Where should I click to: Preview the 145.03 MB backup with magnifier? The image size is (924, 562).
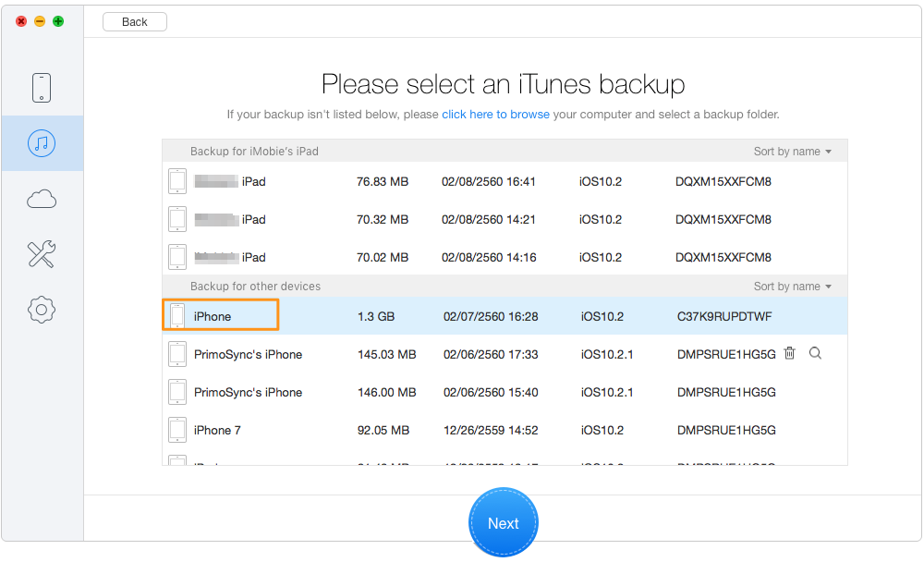pos(815,353)
